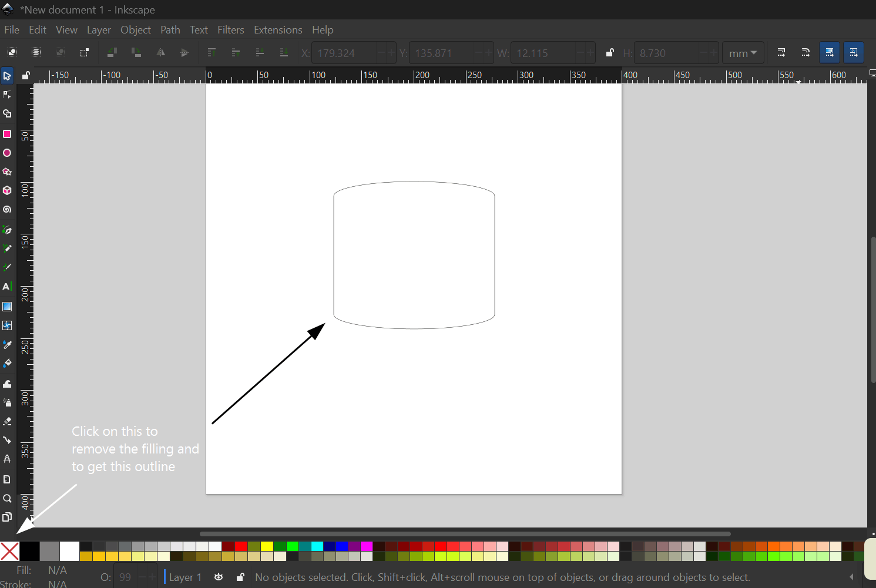
Task: Toggle scaling stroke width with objects
Action: (781, 52)
